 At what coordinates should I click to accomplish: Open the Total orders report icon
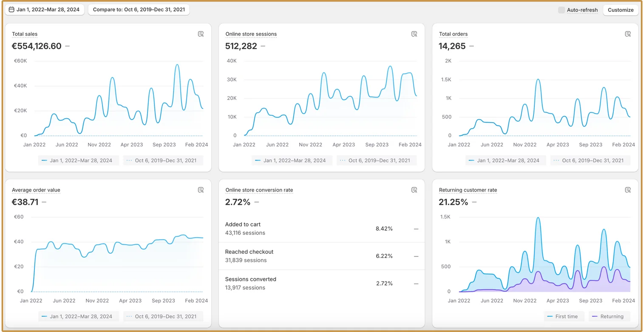628,34
